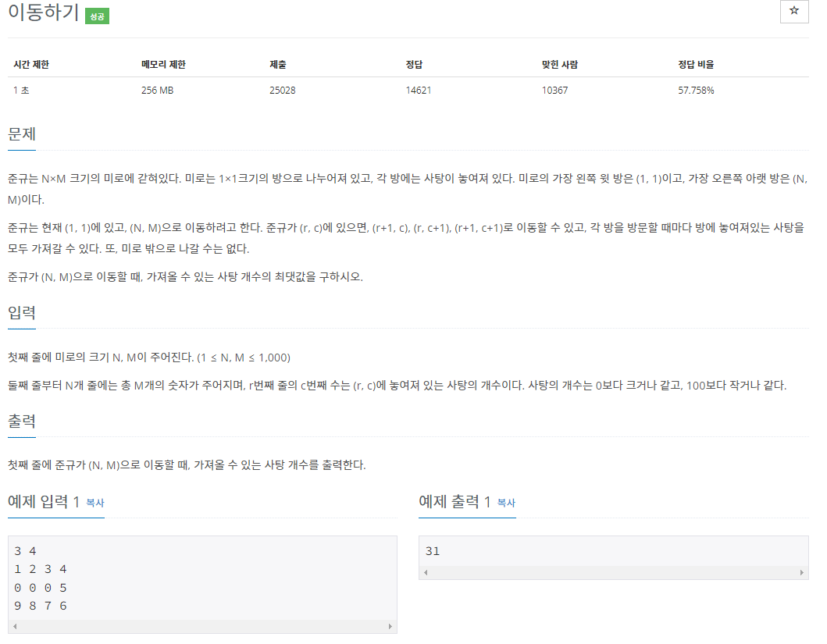The width and height of the screenshot is (827, 644).
Task: Click the 예제 입력 1 heading
Action: 43,501
